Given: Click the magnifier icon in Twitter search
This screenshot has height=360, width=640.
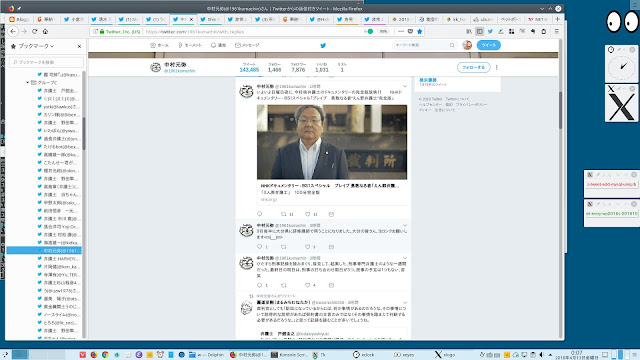Looking at the screenshot, I should (452, 45).
